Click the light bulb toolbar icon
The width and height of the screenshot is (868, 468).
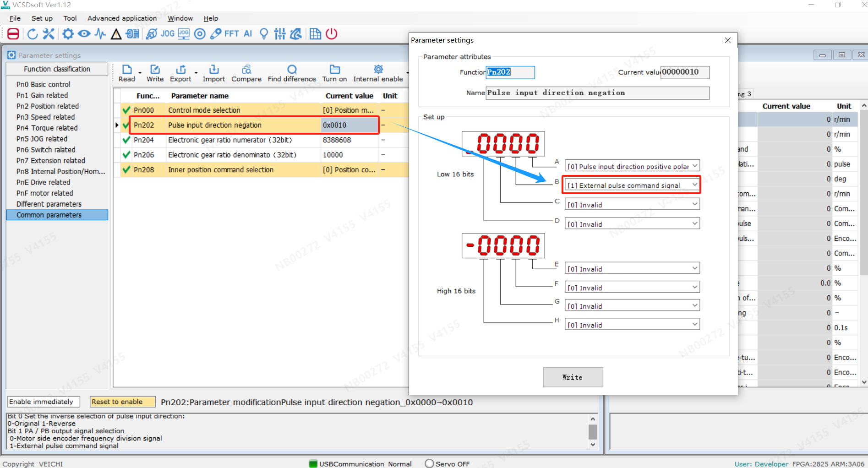[264, 34]
